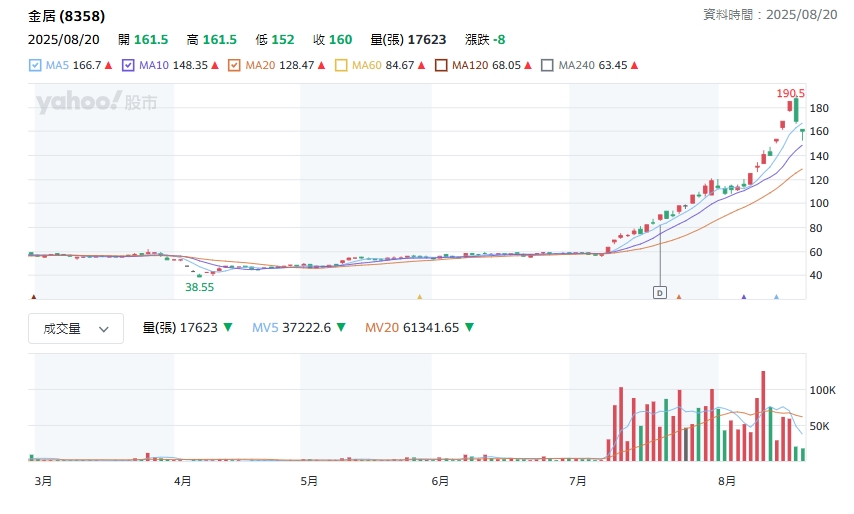Click the dark red triangle marker near March

(34, 296)
